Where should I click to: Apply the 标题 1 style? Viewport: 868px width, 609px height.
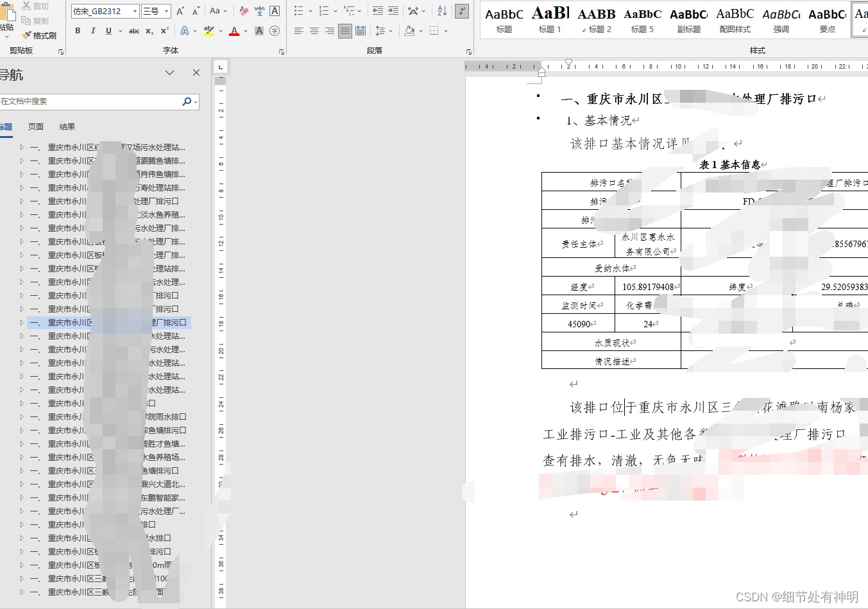tap(550, 20)
